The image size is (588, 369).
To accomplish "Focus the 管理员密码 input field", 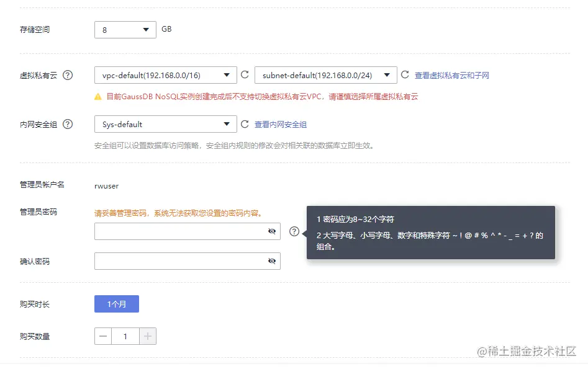I will [x=187, y=231].
